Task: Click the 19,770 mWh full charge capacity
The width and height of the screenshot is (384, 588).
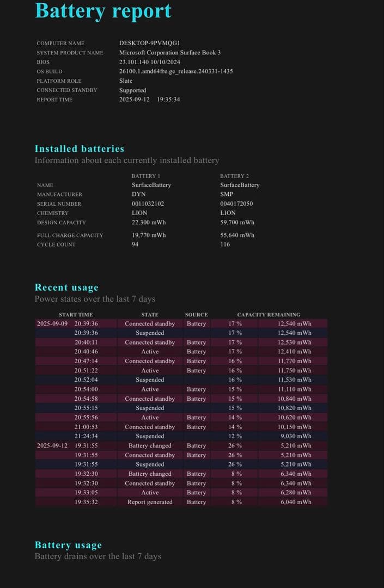Action: click(x=149, y=235)
